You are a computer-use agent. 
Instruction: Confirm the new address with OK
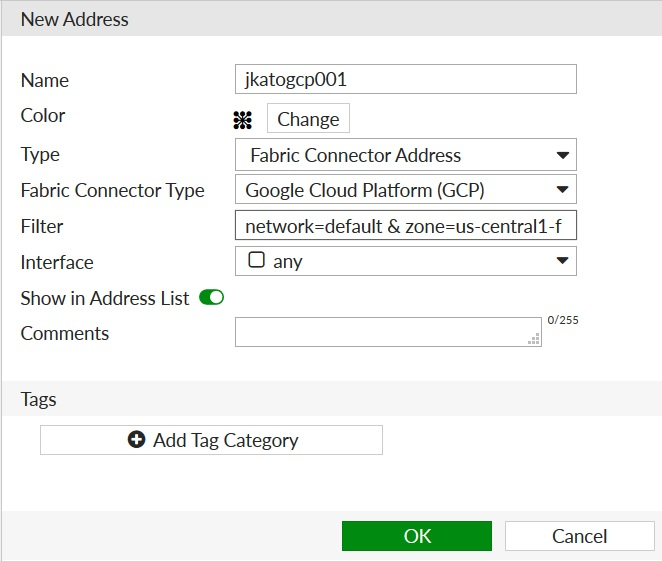pyautogui.click(x=417, y=536)
